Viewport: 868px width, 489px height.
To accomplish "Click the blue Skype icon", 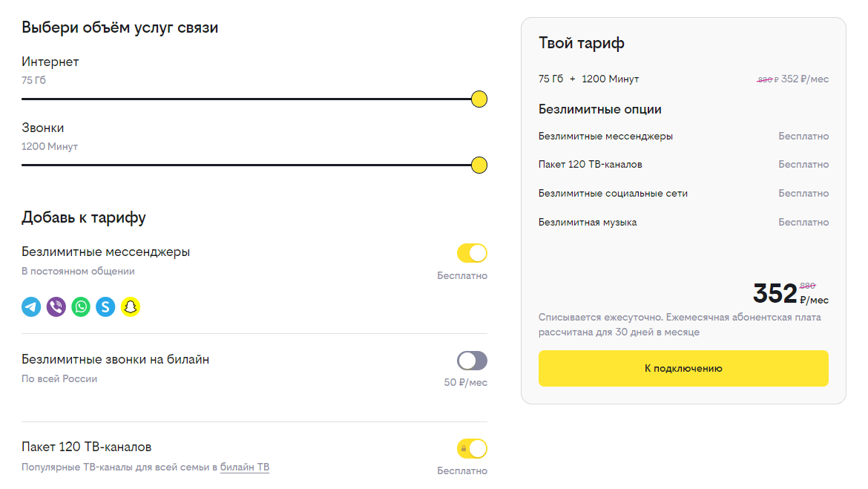I will [105, 306].
